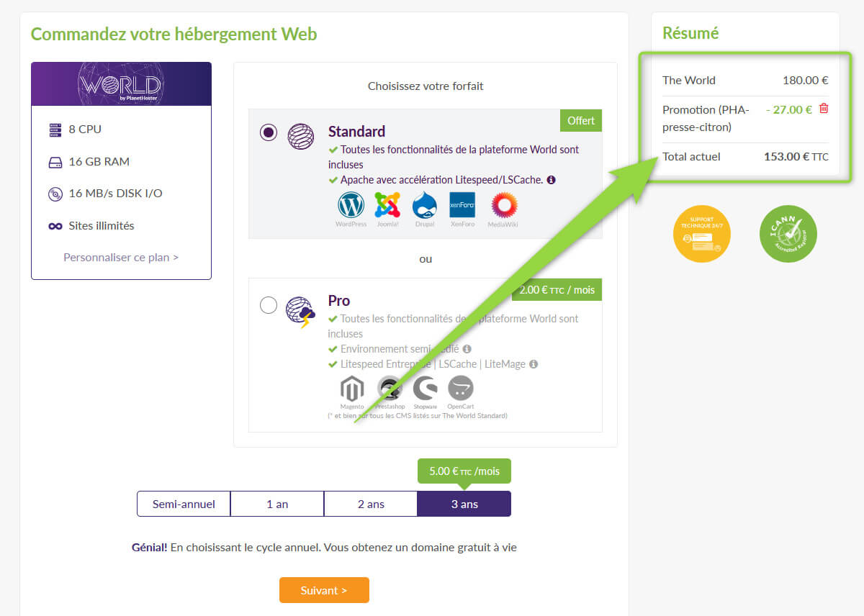Screen dimensions: 864x616
Task: Click the 180.00 € price in Résumé
Action: (x=806, y=80)
